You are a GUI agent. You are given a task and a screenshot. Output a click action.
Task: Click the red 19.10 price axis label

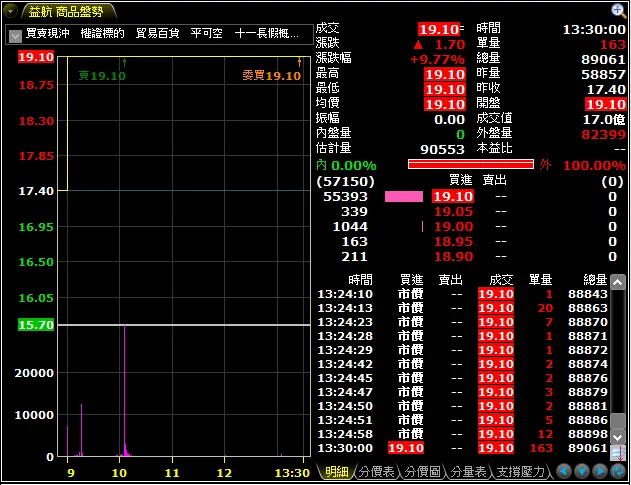(36, 57)
